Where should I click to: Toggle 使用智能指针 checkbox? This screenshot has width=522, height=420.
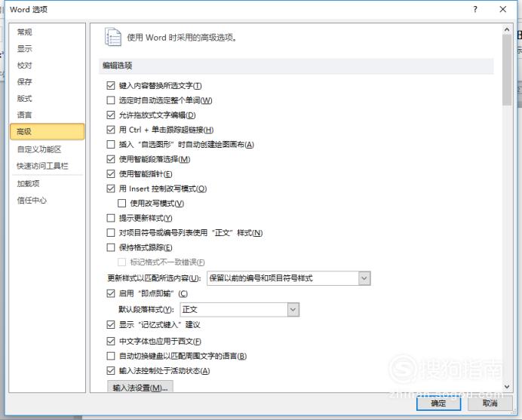point(111,173)
